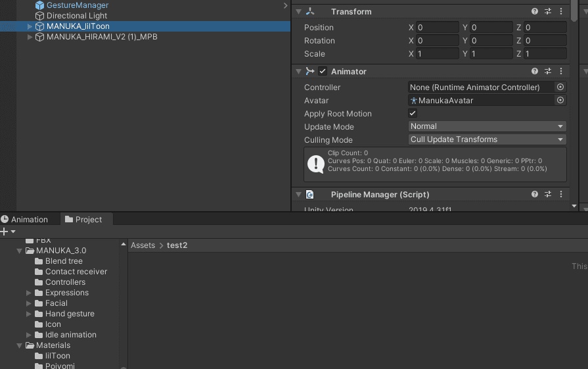Open GestureManager prefab via right chevron
Image resolution: width=588 pixels, height=369 pixels.
click(x=285, y=5)
